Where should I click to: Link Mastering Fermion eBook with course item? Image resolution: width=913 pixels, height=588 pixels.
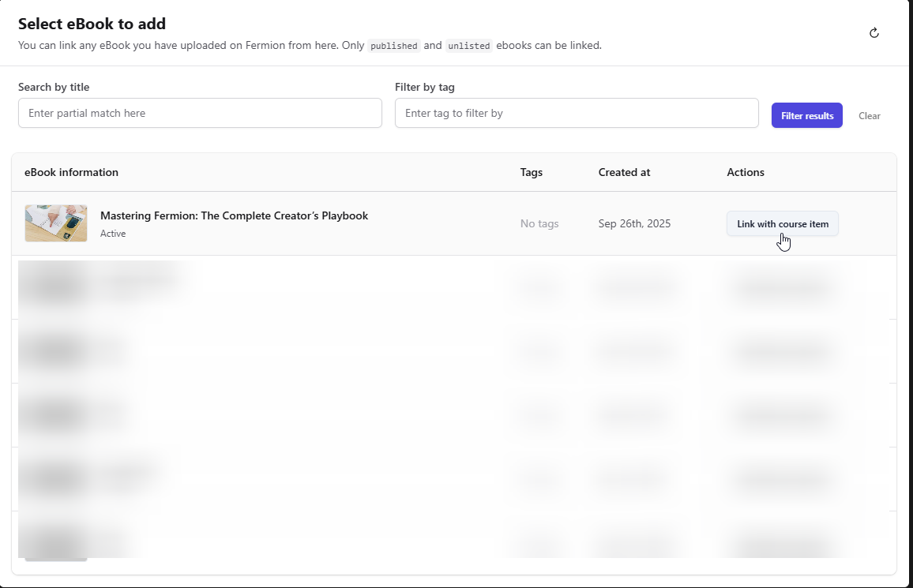[782, 224]
